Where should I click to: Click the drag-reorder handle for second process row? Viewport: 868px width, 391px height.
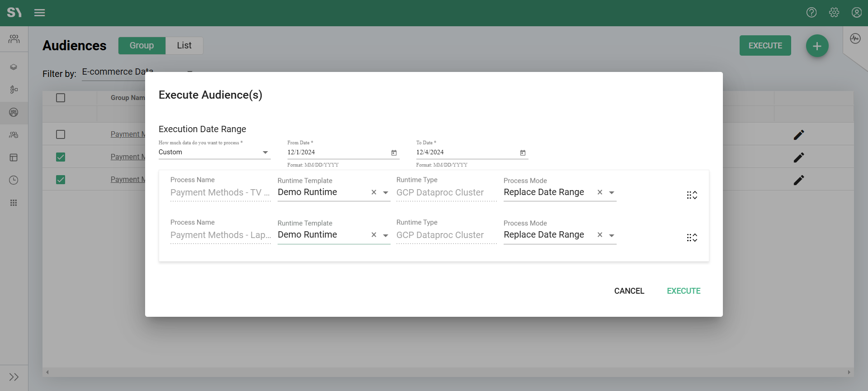pyautogui.click(x=692, y=238)
